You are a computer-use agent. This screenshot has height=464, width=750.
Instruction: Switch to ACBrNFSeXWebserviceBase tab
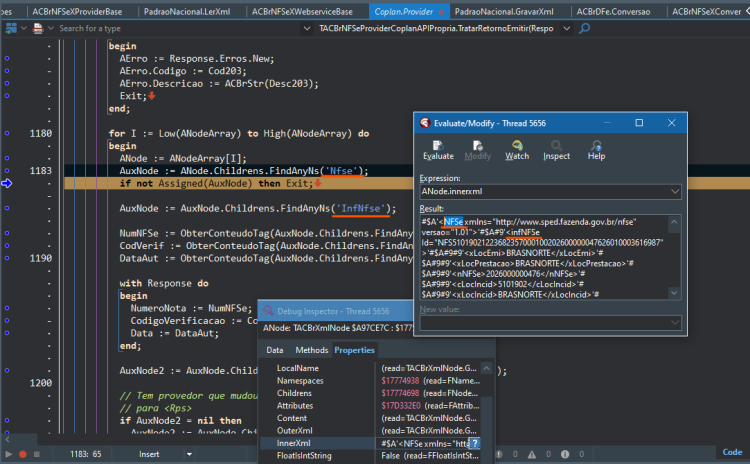coord(302,11)
